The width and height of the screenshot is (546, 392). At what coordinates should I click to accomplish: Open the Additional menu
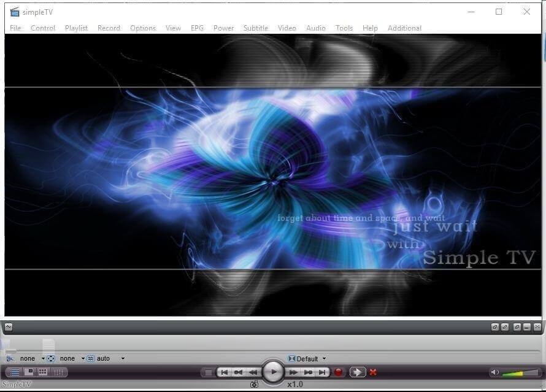(x=404, y=28)
